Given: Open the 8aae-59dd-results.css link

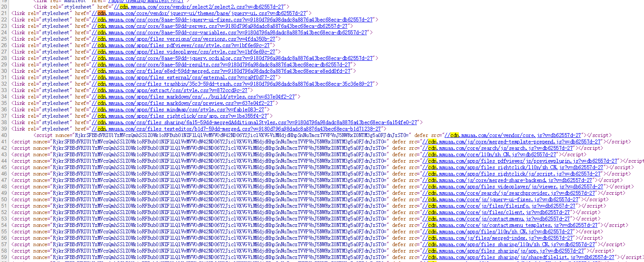Looking at the screenshot, I should click(222, 65).
